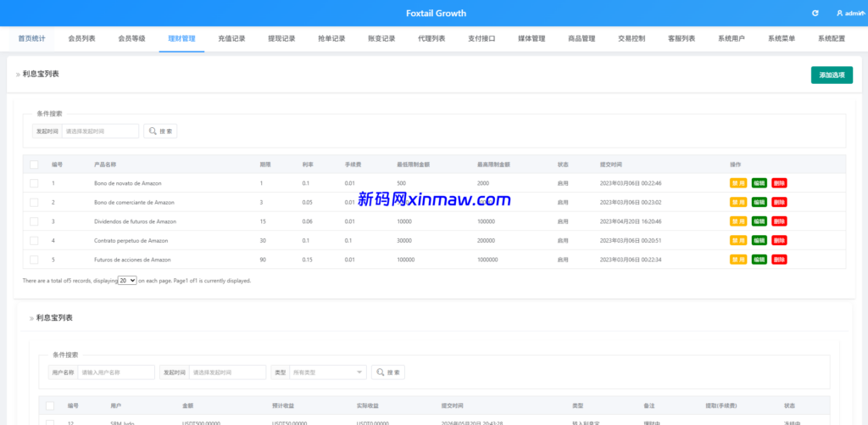Open the 交易控制 tab
Image resolution: width=868 pixels, height=425 pixels.
coord(632,39)
